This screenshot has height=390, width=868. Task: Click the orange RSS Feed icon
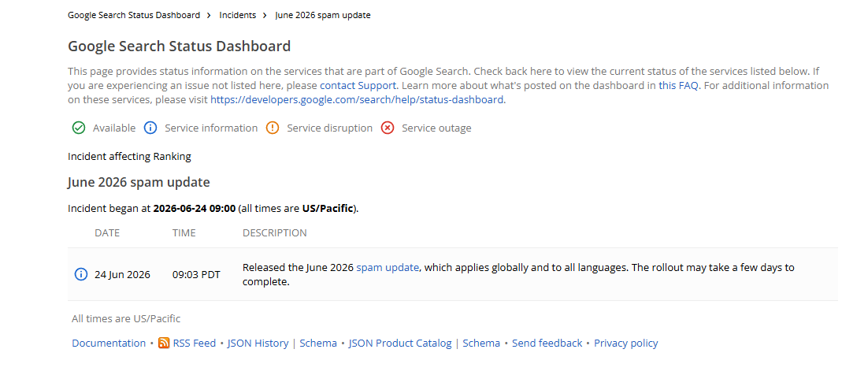164,343
